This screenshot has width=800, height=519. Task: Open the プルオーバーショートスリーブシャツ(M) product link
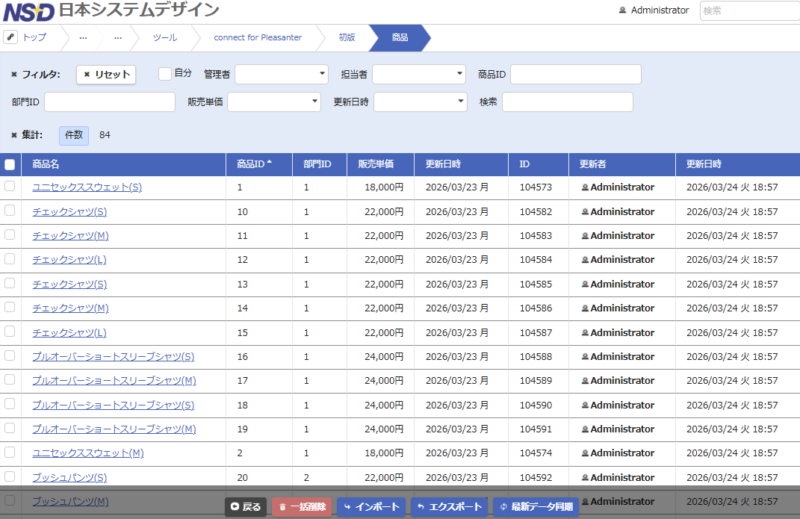[x=114, y=380]
